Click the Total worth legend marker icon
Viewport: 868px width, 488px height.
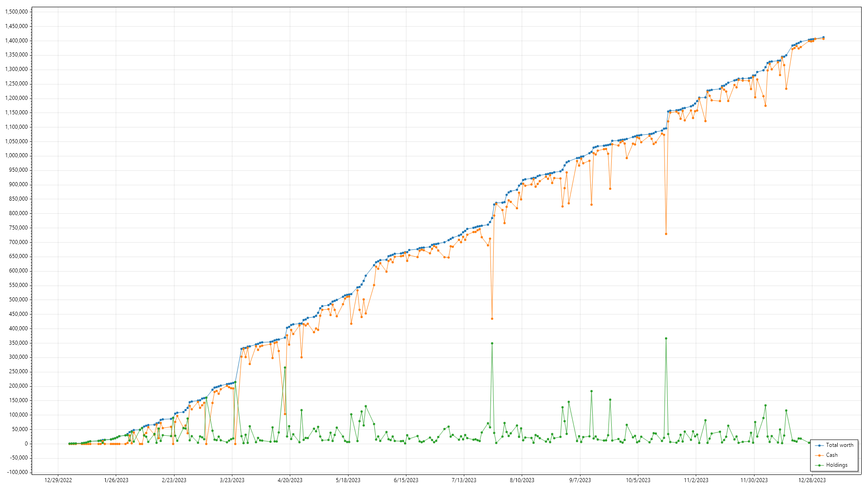point(819,446)
